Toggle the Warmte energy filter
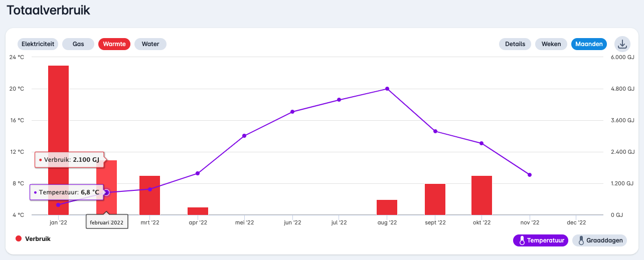 (114, 44)
